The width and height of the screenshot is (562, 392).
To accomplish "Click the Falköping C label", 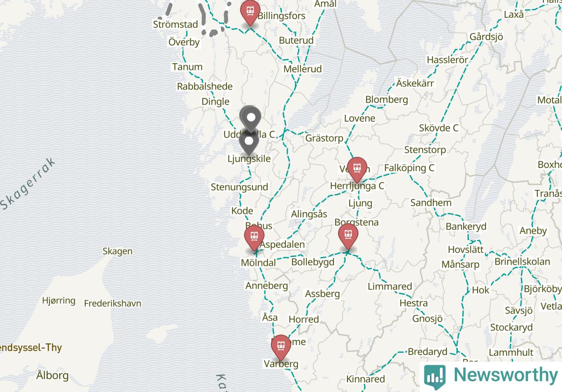I will 409,168.
